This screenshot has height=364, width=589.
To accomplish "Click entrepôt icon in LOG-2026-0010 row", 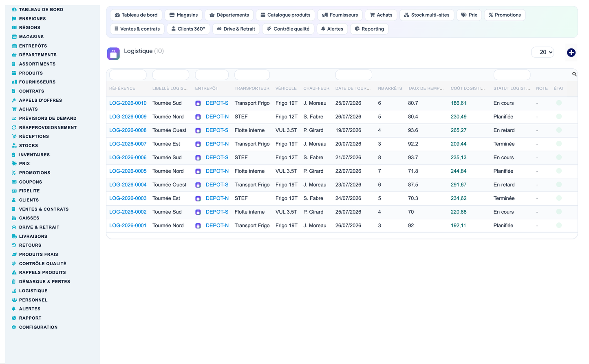I will (x=198, y=103).
